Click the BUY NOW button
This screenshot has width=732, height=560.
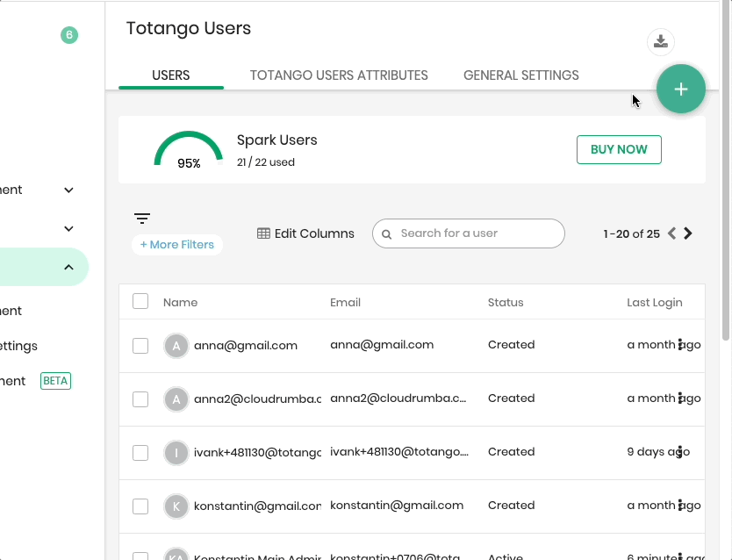point(619,149)
